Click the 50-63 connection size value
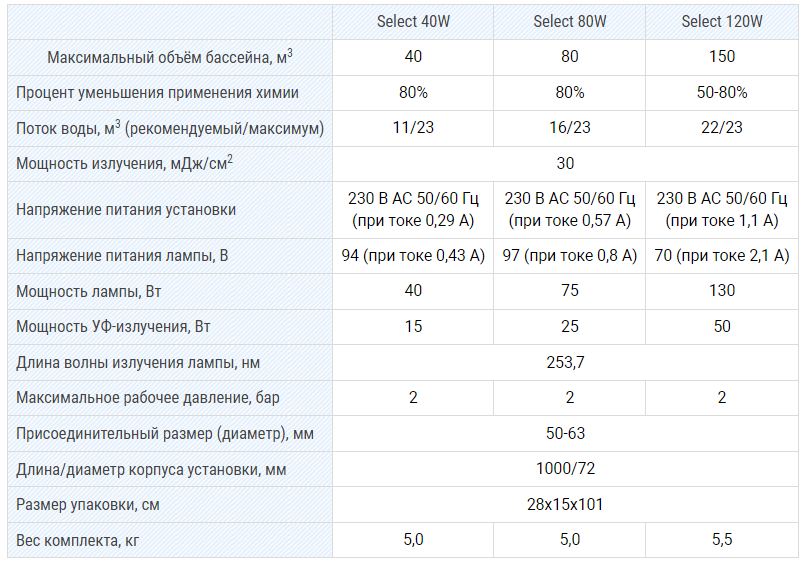The image size is (811, 566). 565,433
